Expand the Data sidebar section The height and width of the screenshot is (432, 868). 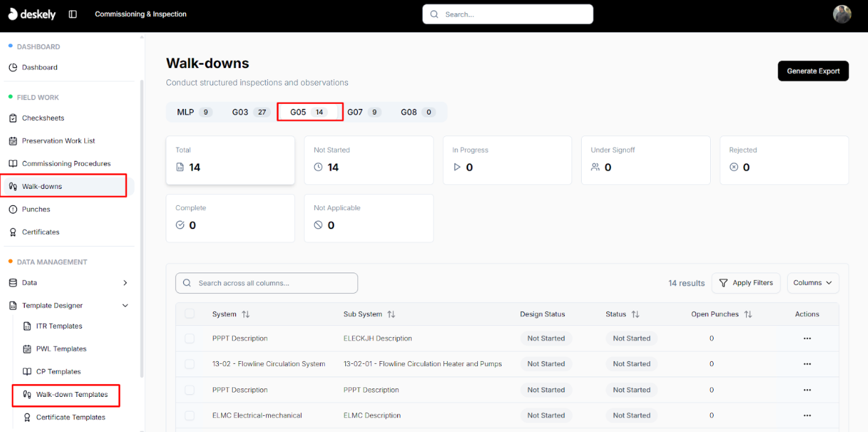(x=125, y=283)
